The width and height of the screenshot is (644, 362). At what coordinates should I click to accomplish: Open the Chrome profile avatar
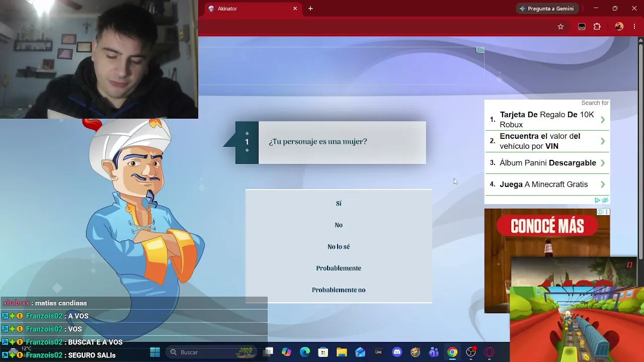pos(619,27)
